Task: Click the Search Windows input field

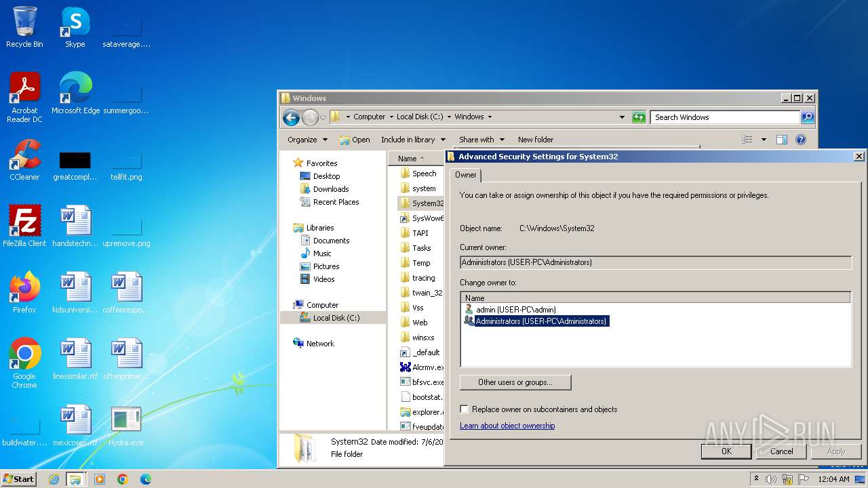Action: [x=724, y=117]
